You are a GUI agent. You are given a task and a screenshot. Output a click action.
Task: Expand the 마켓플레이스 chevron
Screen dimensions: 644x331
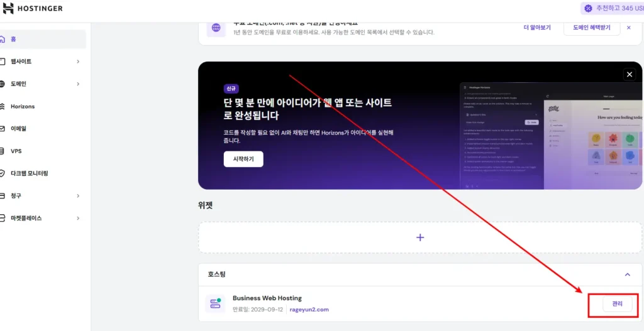[x=78, y=218]
